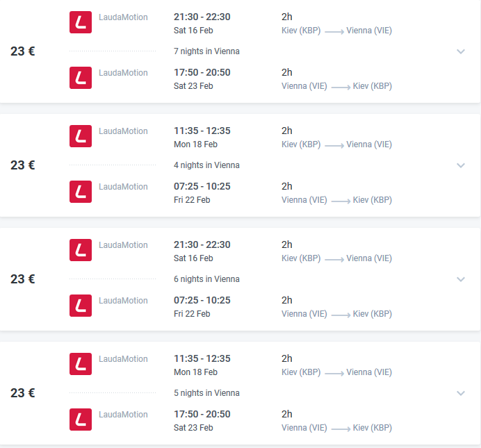This screenshot has width=481, height=448.
Task: Click LaudaMotion logo for return flight in 4-night trip
Action: pos(81,192)
